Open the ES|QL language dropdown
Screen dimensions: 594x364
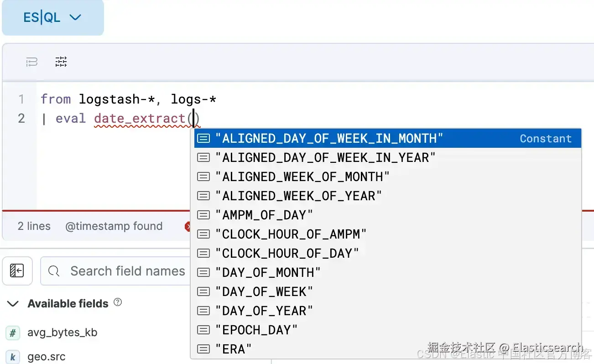click(x=52, y=17)
